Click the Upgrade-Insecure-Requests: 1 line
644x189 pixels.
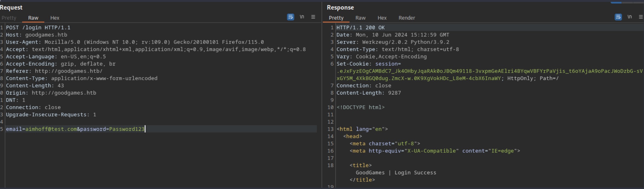[x=51, y=115]
